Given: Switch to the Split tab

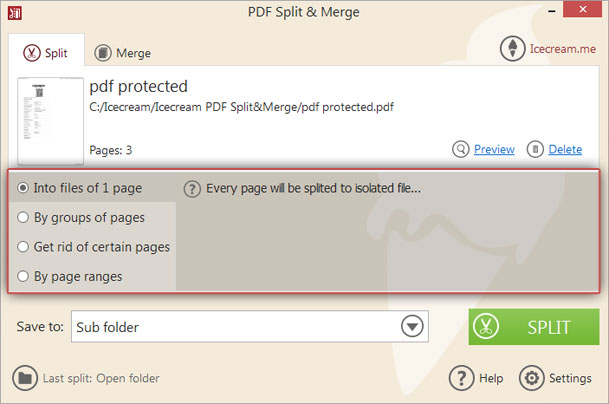Looking at the screenshot, I should point(47,52).
